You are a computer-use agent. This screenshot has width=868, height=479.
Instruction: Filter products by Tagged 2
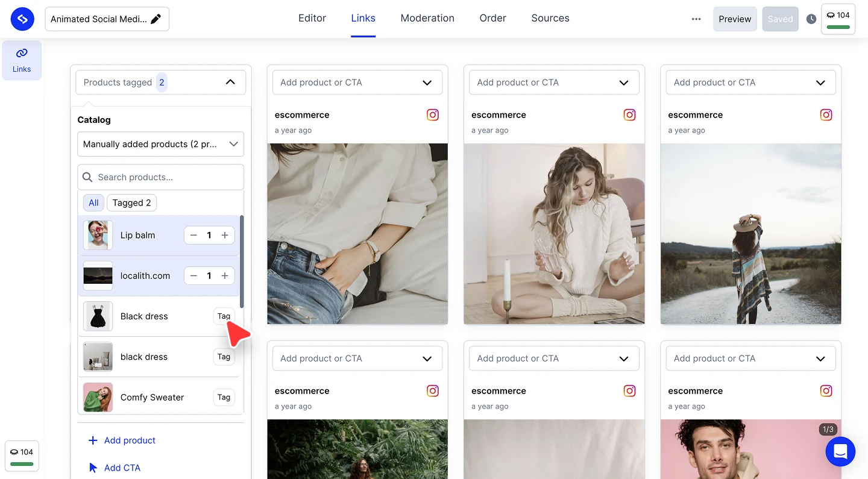[131, 203]
